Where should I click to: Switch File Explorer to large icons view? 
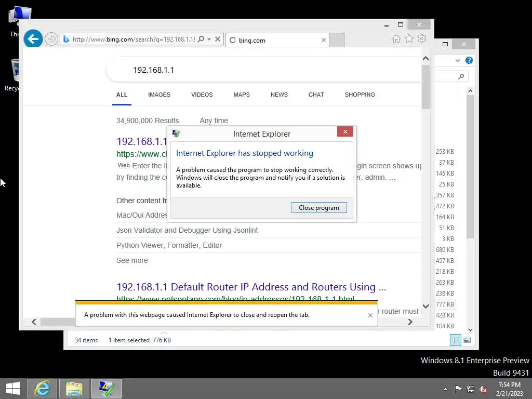(467, 340)
